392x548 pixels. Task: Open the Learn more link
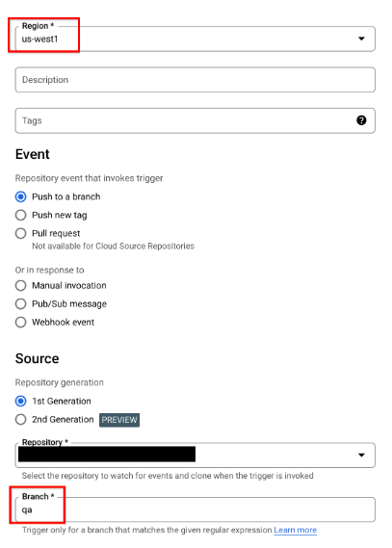pos(296,530)
